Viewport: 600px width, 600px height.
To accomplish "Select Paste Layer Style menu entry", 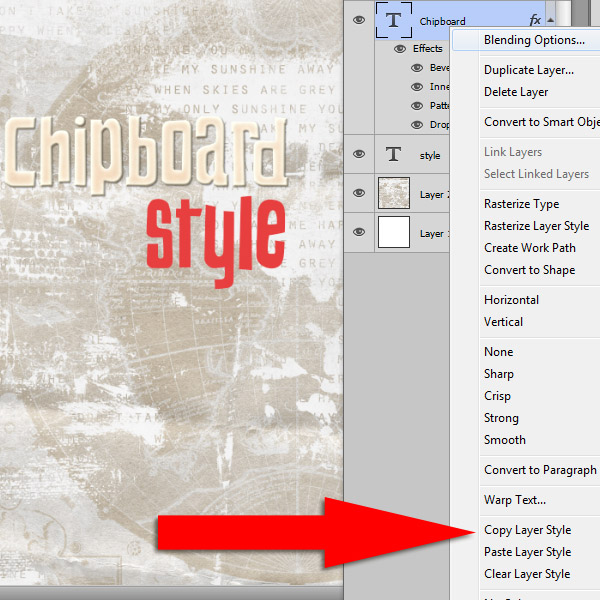I will coord(527,552).
